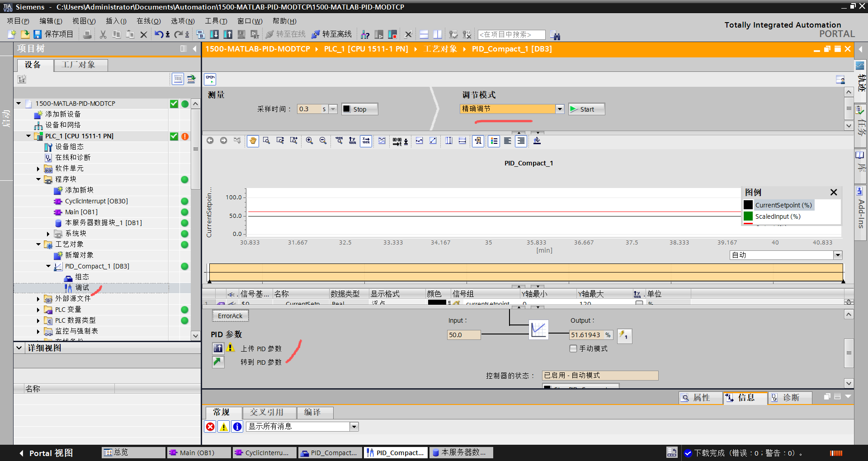
Task: Switch to the 诊断 tab
Action: pyautogui.click(x=790, y=398)
